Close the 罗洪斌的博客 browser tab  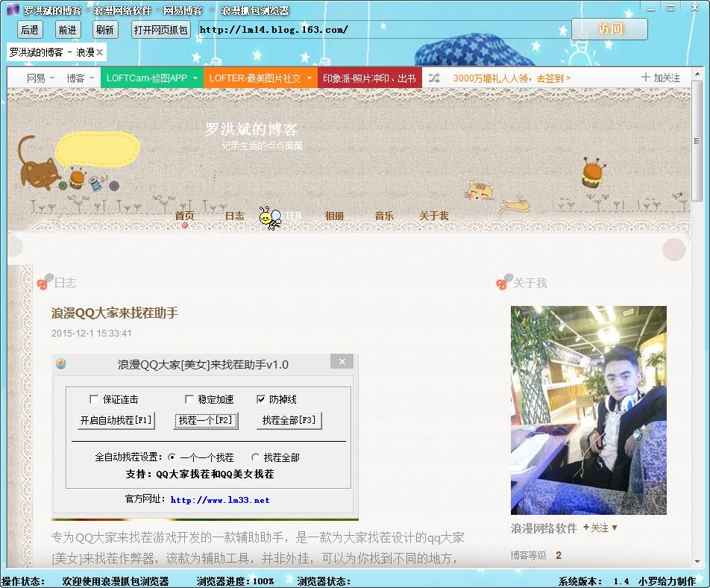point(99,52)
